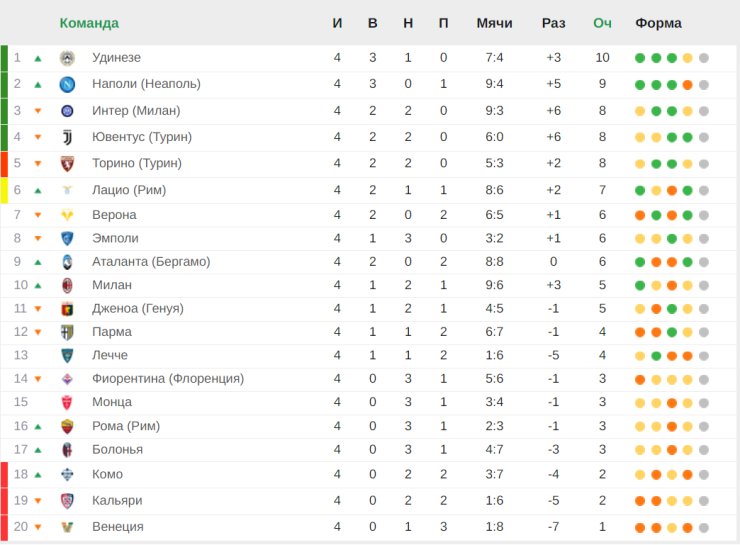Click the Roma club crest
The height and width of the screenshot is (545, 740).
point(67,426)
